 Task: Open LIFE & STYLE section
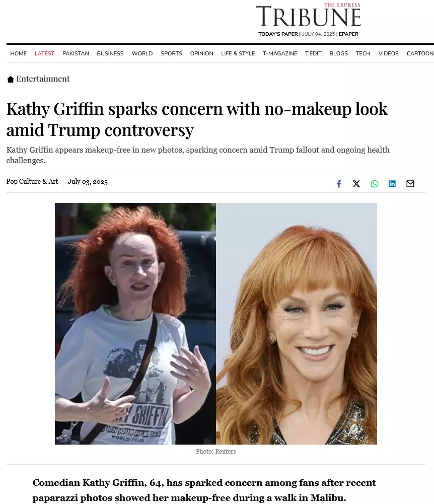click(238, 53)
